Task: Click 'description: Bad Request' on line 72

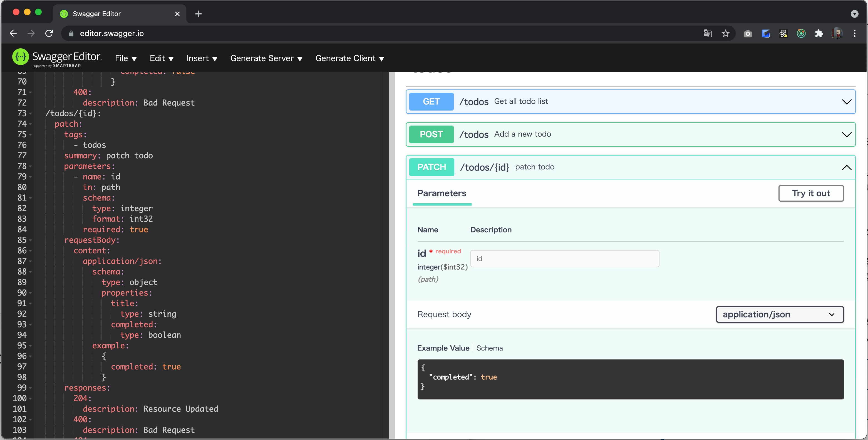Action: [x=139, y=103]
